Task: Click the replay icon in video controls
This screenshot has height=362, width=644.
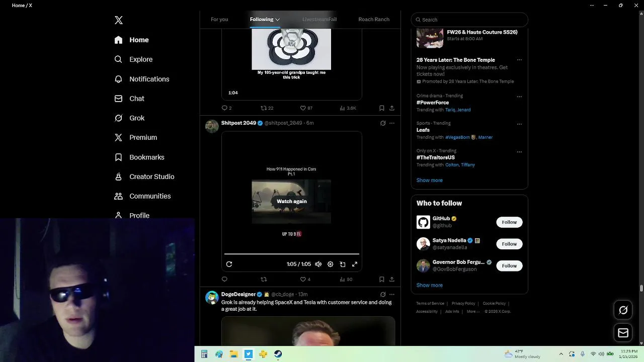Action: (229, 264)
